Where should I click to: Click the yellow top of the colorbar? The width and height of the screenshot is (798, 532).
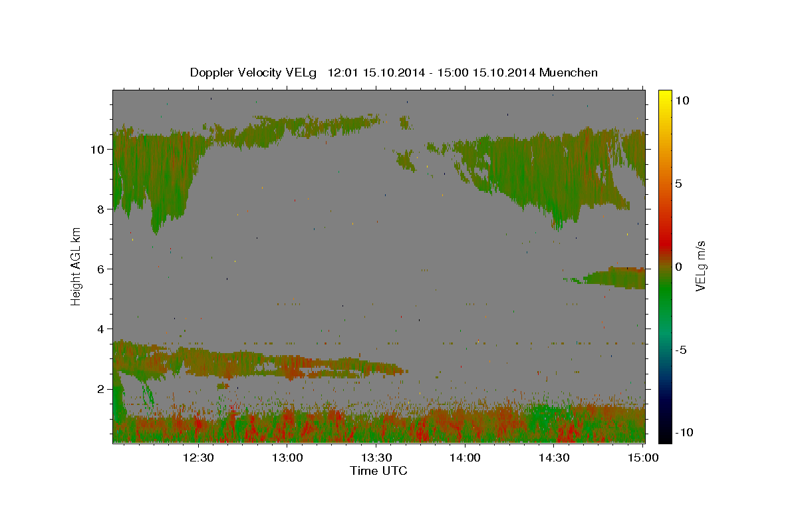coord(665,95)
